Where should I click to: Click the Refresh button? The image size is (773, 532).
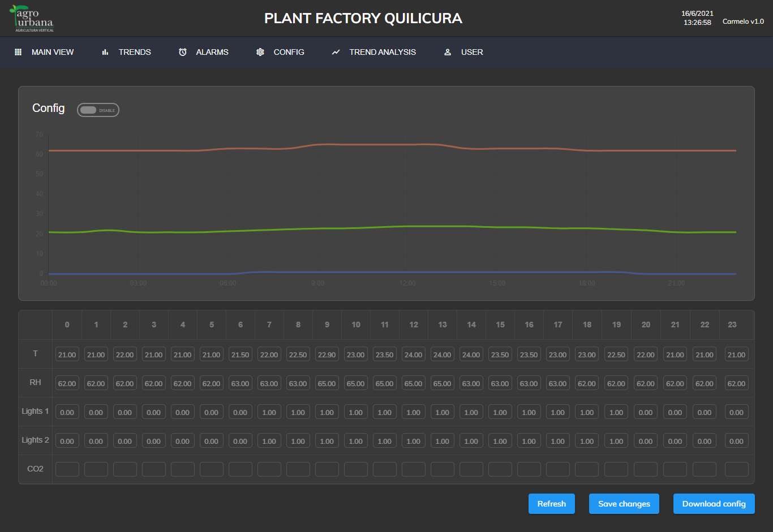(552, 504)
